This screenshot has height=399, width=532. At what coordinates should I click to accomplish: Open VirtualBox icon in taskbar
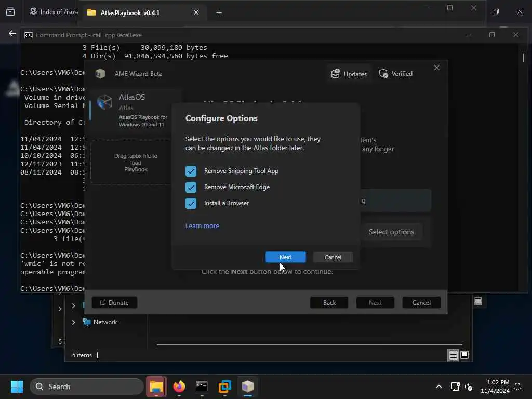(224, 387)
